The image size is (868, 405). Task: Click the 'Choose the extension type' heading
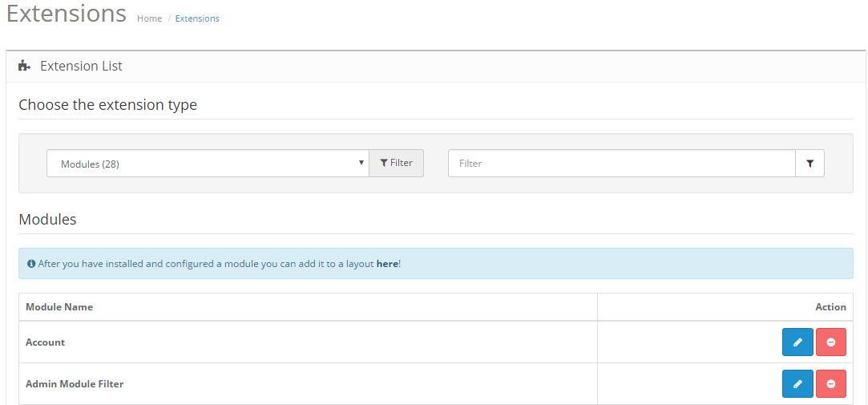pyautogui.click(x=108, y=105)
